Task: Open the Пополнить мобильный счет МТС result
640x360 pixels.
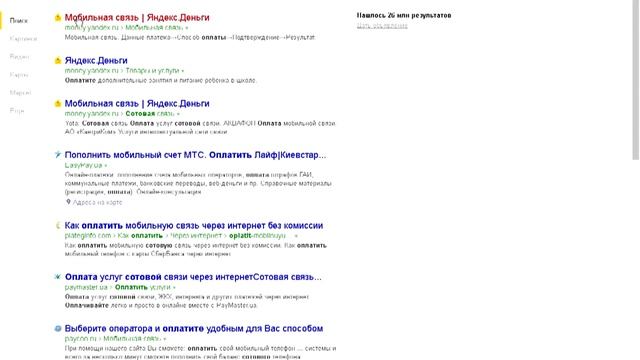Action: pos(196,155)
